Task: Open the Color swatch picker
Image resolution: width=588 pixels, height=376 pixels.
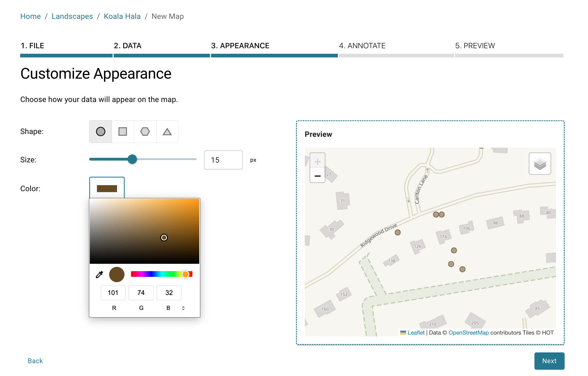Action: point(107,188)
